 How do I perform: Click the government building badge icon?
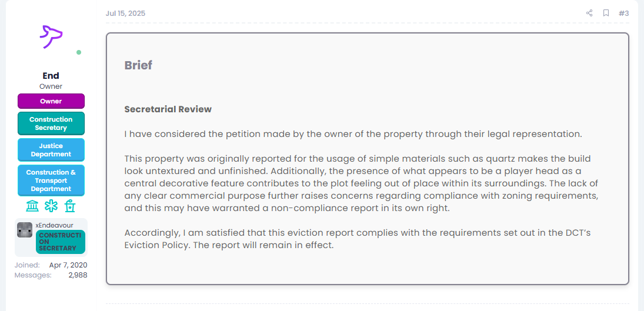tap(32, 206)
